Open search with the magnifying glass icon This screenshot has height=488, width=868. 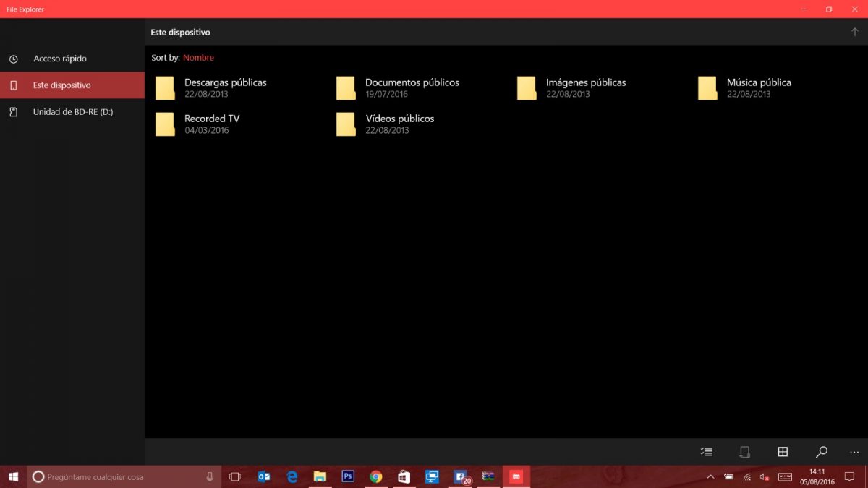click(x=821, y=452)
